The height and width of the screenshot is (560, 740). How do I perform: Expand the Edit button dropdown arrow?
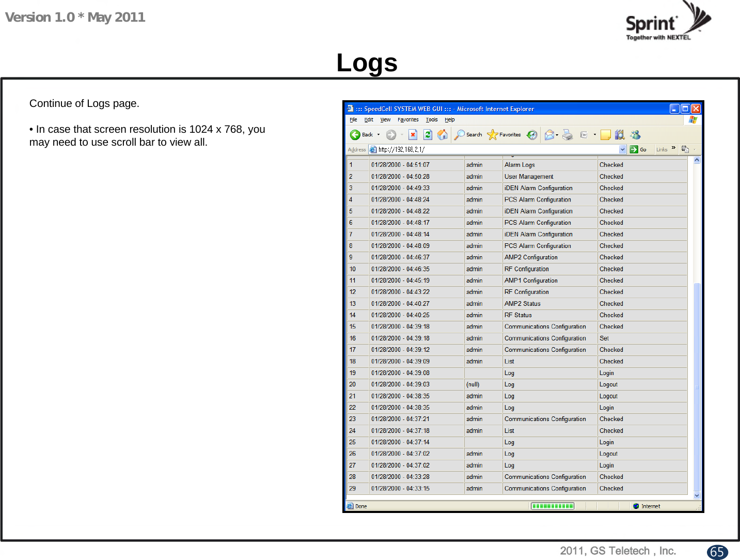[595, 135]
